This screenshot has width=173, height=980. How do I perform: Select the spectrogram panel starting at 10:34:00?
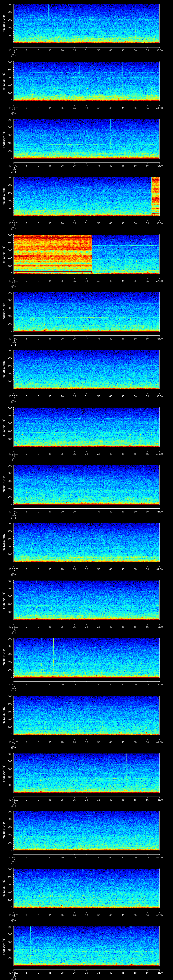tap(86, 312)
